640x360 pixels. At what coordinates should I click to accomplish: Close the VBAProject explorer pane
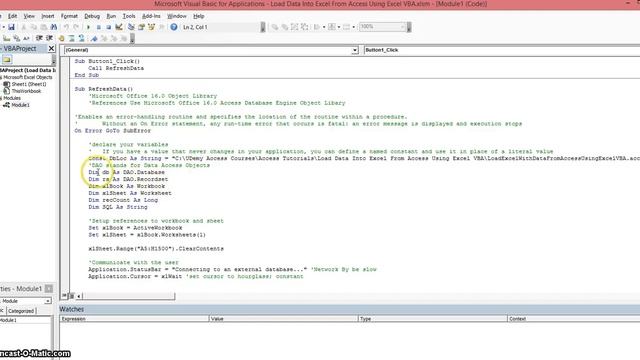coord(51,49)
